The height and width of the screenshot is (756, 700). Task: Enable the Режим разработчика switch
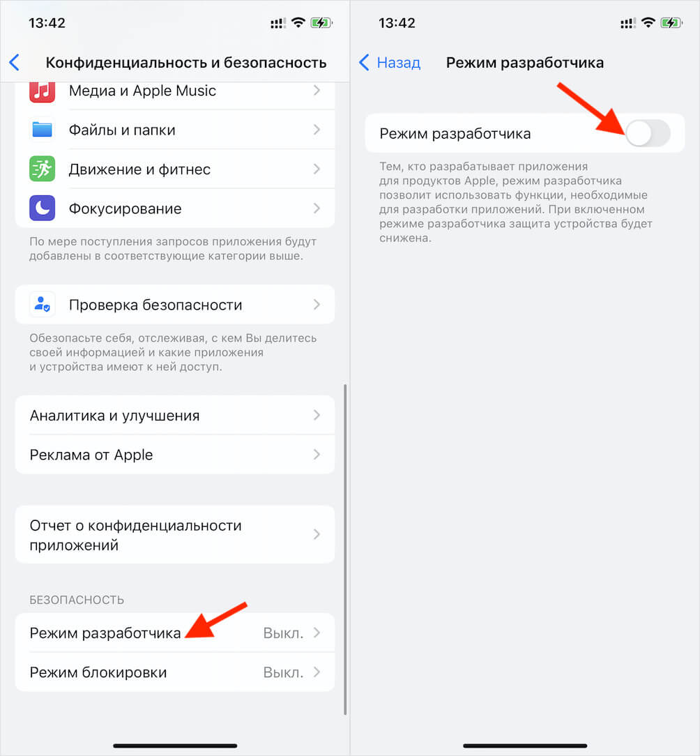[648, 133]
